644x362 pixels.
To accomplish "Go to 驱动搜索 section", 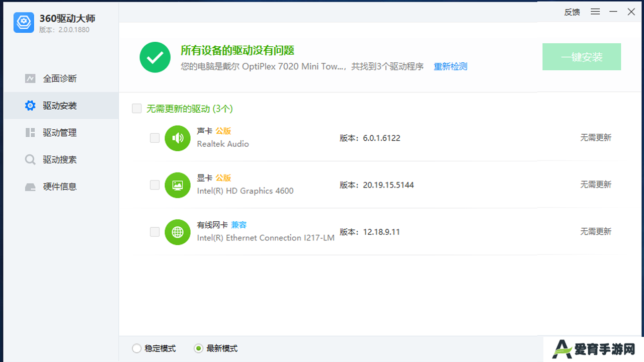I will point(61,160).
